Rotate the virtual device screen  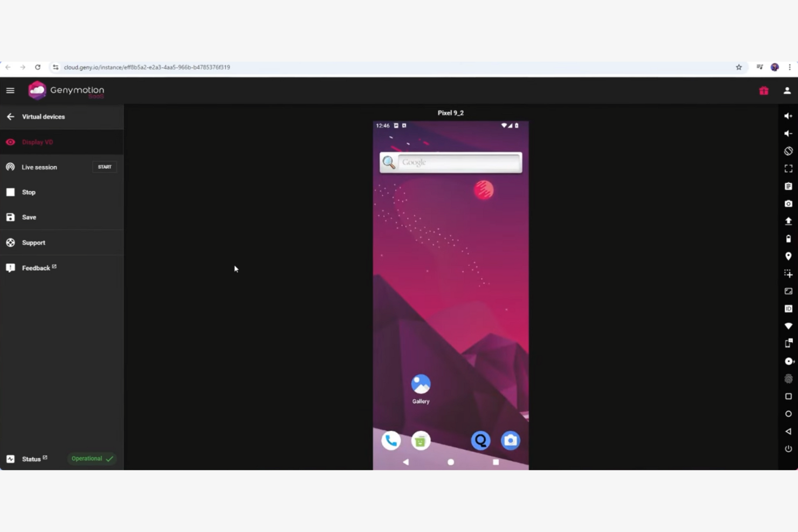[x=788, y=151]
